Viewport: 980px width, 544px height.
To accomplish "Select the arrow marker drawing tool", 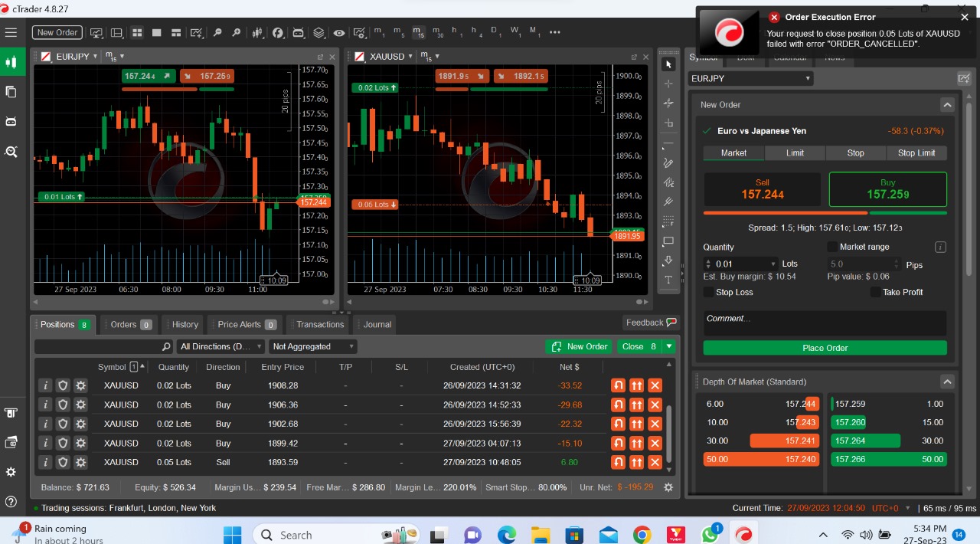I will [x=668, y=261].
